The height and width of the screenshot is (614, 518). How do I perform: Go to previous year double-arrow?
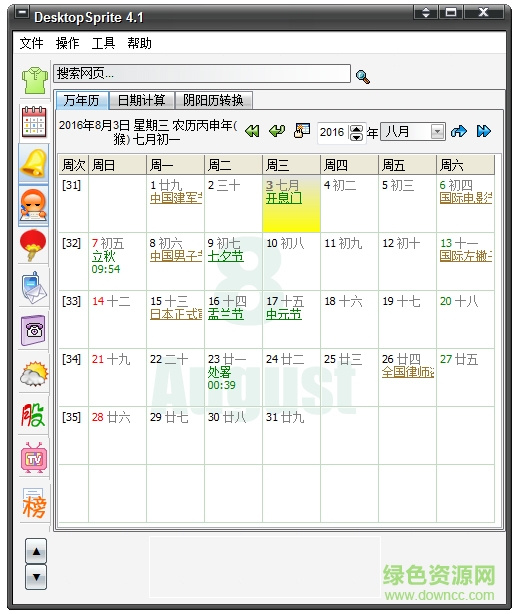click(252, 131)
